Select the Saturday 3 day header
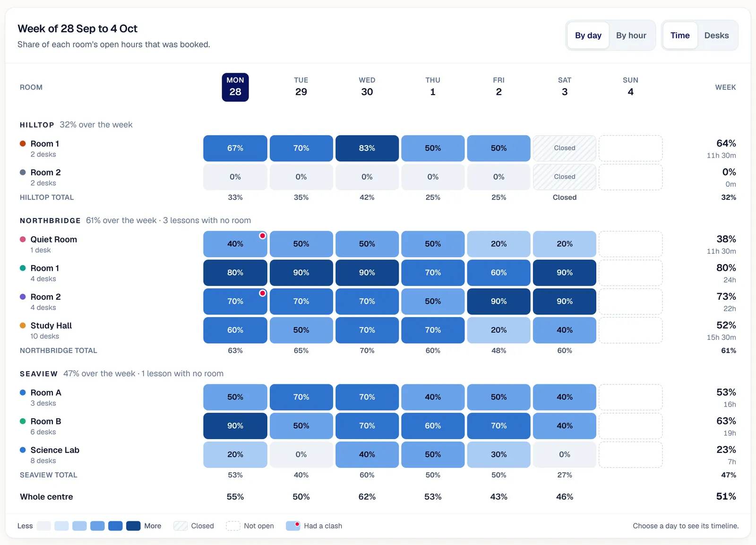This screenshot has width=756, height=545. click(x=565, y=87)
